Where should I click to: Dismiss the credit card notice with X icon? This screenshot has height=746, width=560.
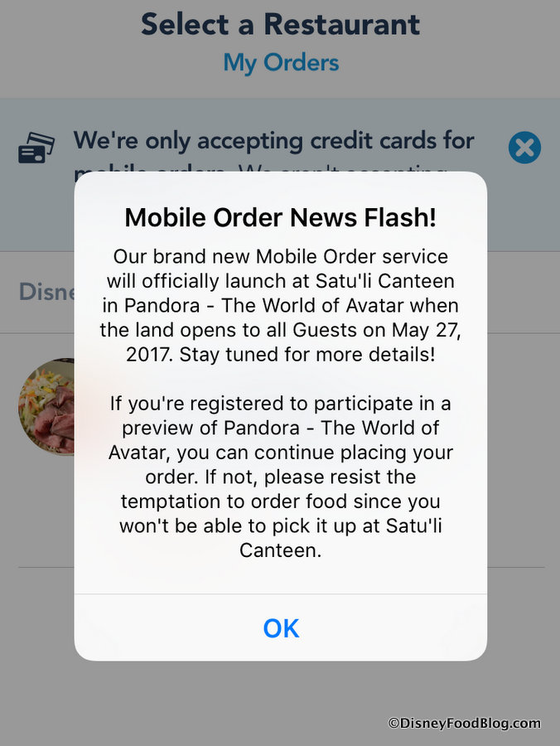click(524, 148)
